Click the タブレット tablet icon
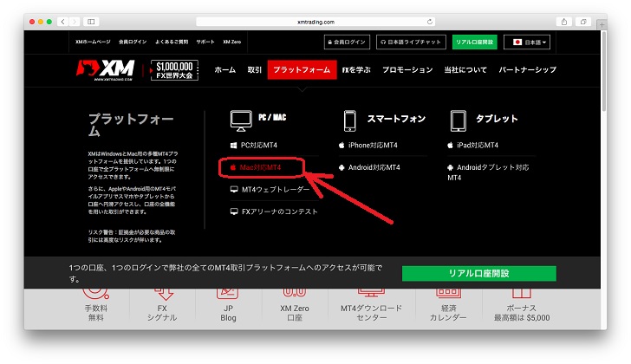The width and height of the screenshot is (631, 364). click(459, 120)
